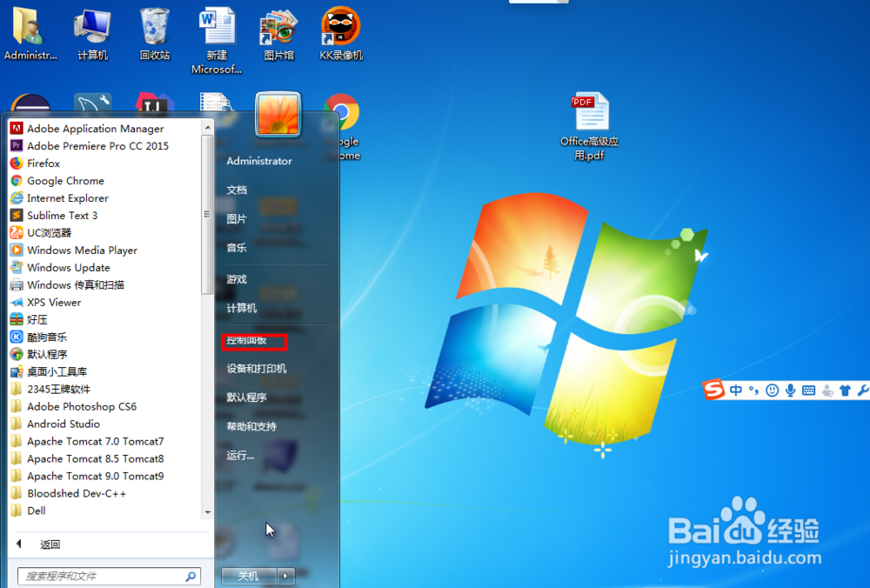Open 控制面板 Control Panel

tap(247, 340)
